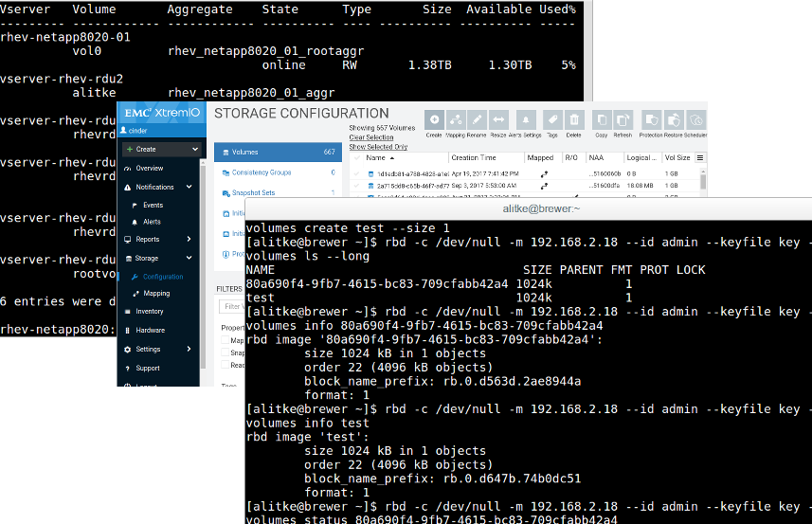Click the EMC XtremIO logo
The width and height of the screenshot is (812, 524).
tap(162, 113)
